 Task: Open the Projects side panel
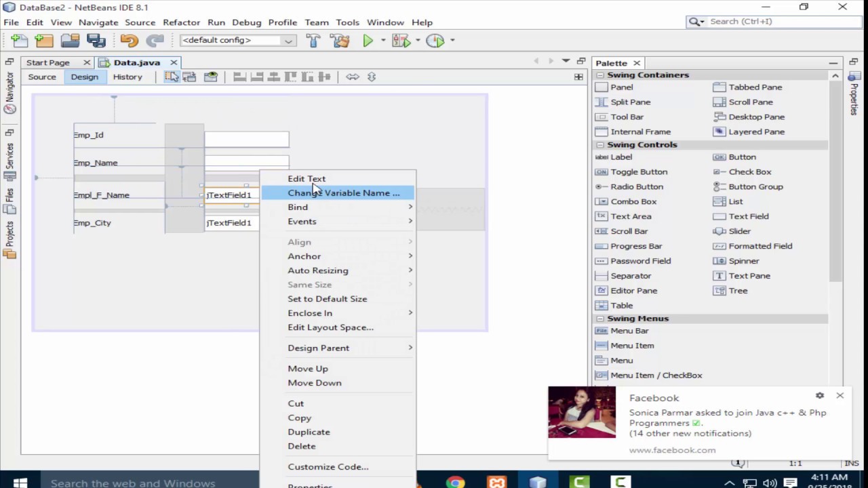9,241
